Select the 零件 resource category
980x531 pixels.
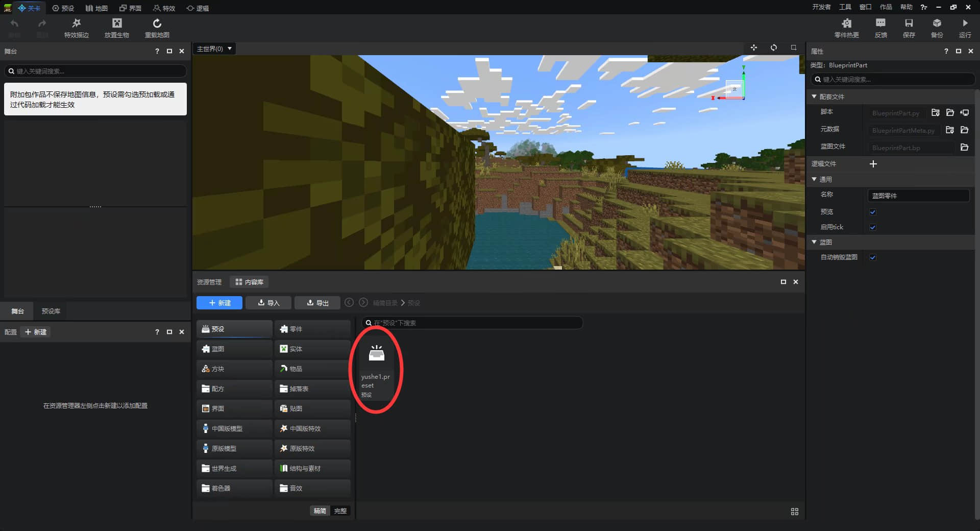(x=312, y=329)
